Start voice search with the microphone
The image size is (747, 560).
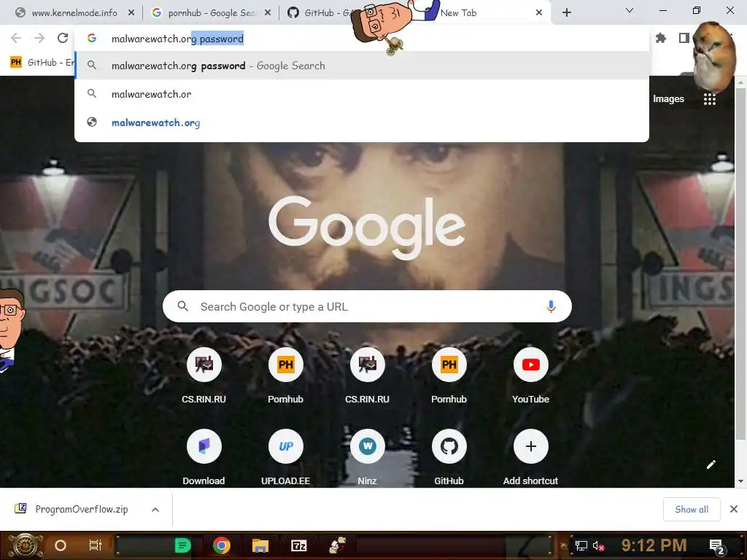click(551, 306)
